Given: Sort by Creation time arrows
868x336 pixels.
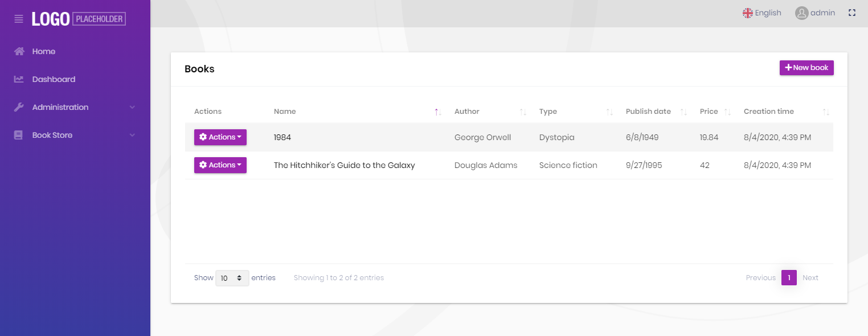Looking at the screenshot, I should pyautogui.click(x=826, y=112).
